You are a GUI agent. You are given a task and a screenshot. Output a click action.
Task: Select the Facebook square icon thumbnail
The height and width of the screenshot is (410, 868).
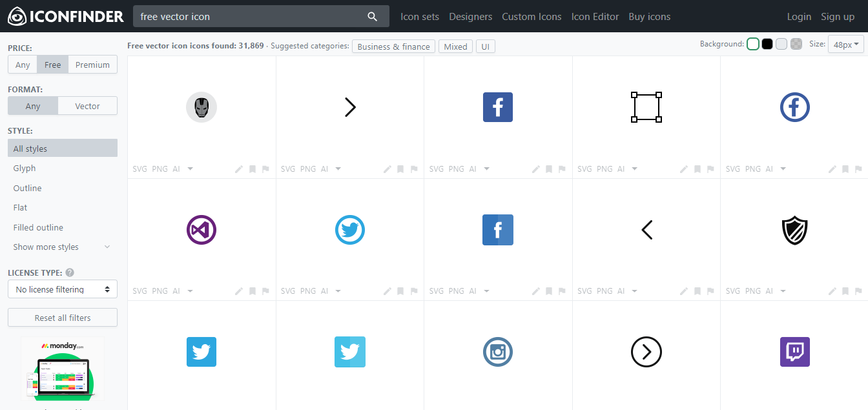[x=497, y=107]
